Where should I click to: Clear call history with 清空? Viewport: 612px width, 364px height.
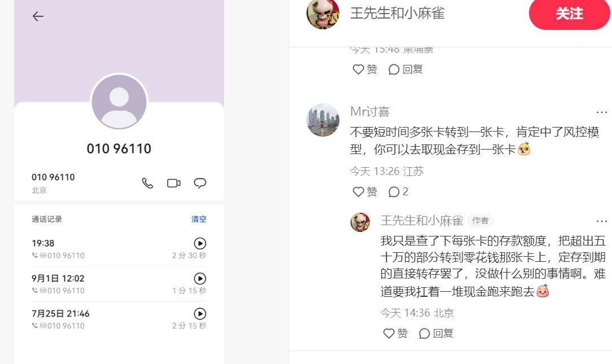click(x=199, y=219)
